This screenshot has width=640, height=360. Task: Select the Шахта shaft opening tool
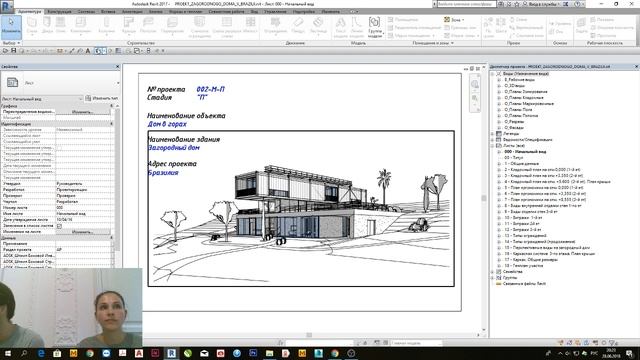(x=501, y=26)
